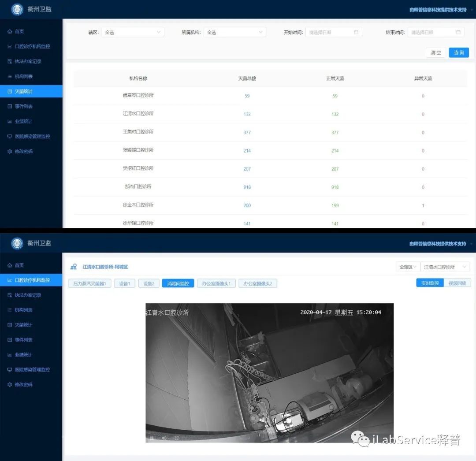This screenshot has width=476, height=461.
Task: Click normal count 199 for 徐金木口腔诊所
Action: [335, 205]
